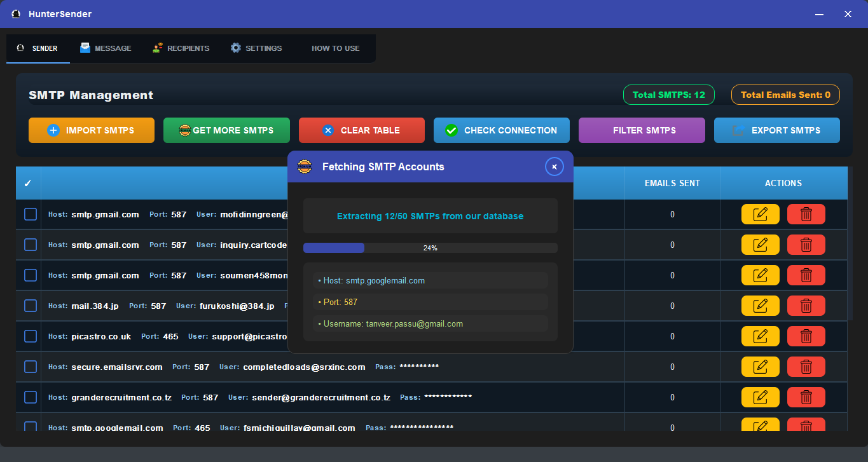The height and width of the screenshot is (462, 868).
Task: Click the 24% progress bar
Action: (430, 248)
